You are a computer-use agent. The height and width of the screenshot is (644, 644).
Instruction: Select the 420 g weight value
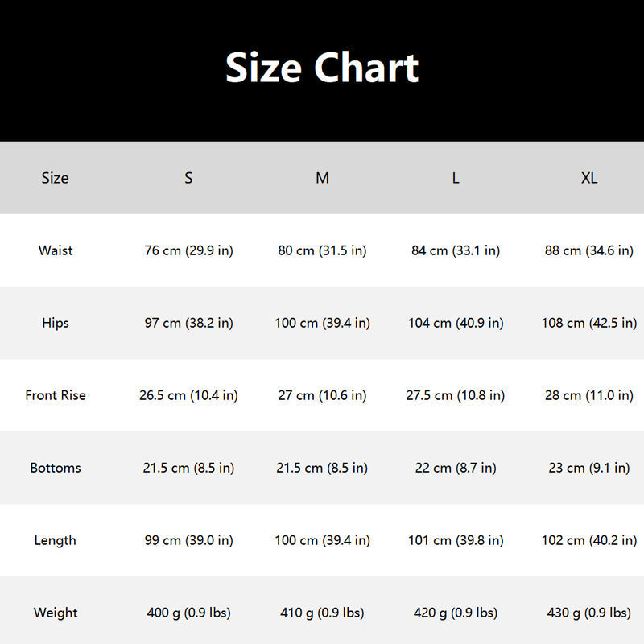(x=456, y=613)
